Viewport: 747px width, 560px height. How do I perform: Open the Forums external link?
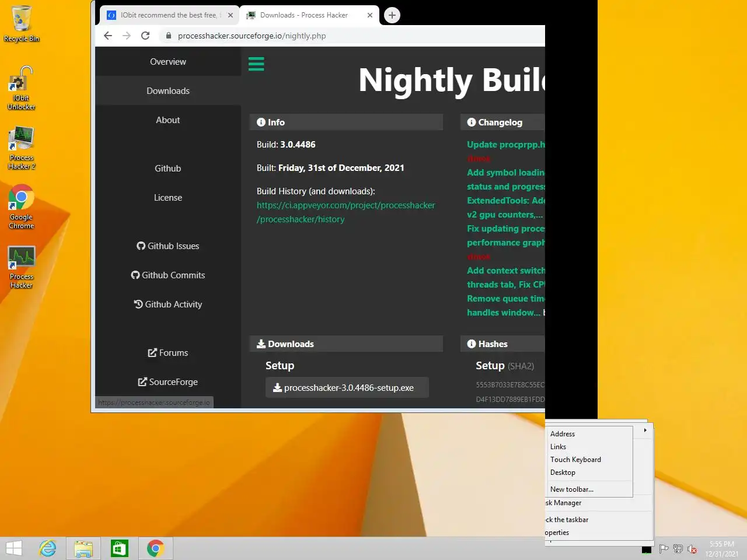coord(168,352)
